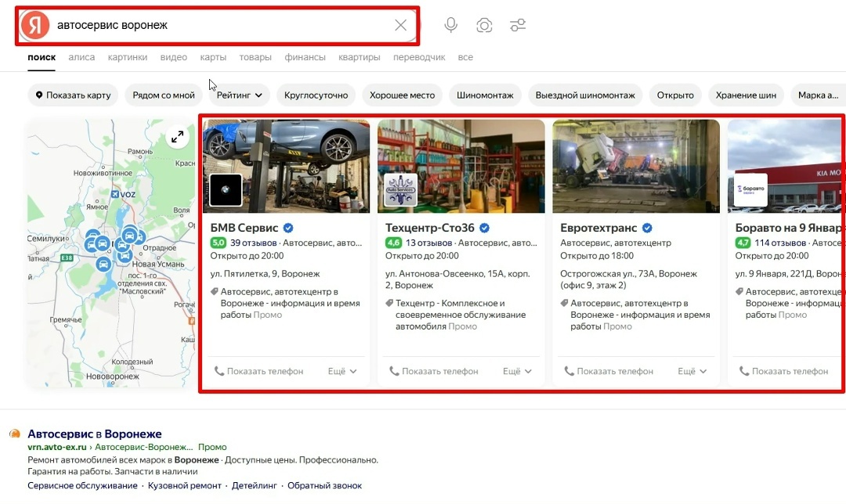
Task: Switch to the квартиры tab
Action: click(360, 57)
